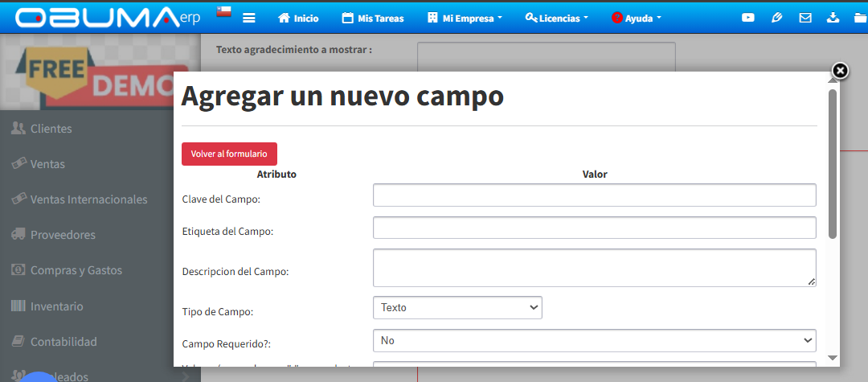Click the Agregar un nuevo campo heading

342,97
